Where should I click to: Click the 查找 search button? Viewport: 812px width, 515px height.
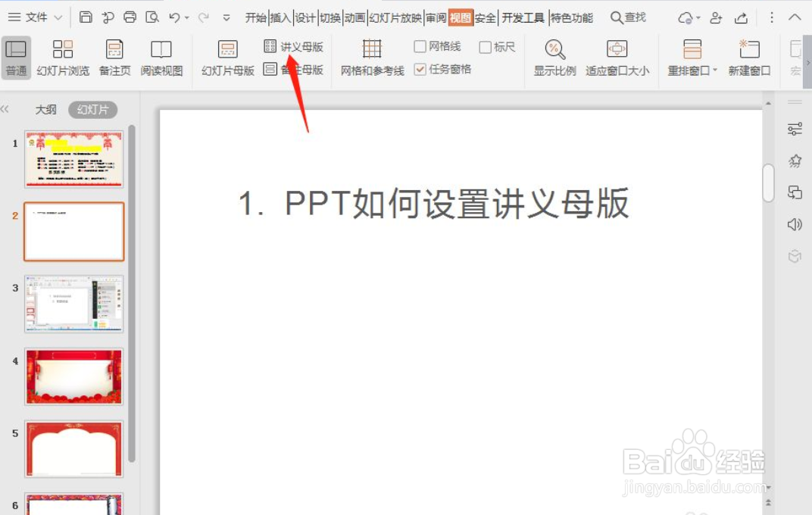click(628, 17)
